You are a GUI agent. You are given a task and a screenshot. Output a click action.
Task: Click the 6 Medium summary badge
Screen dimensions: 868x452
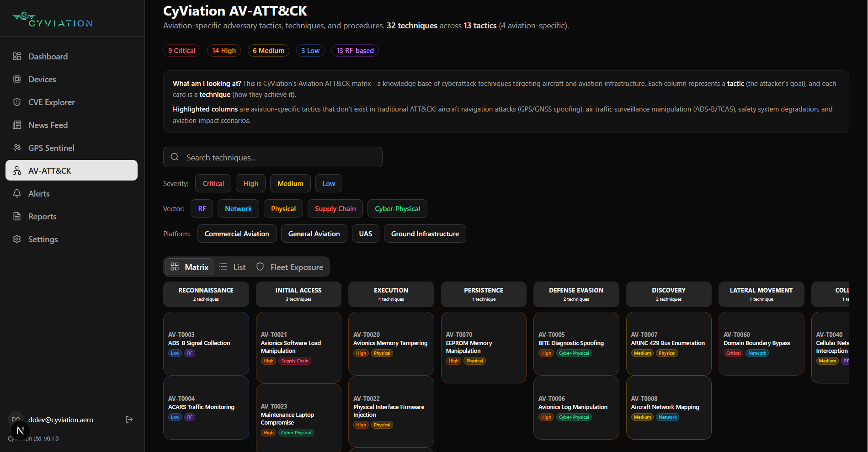[268, 50]
